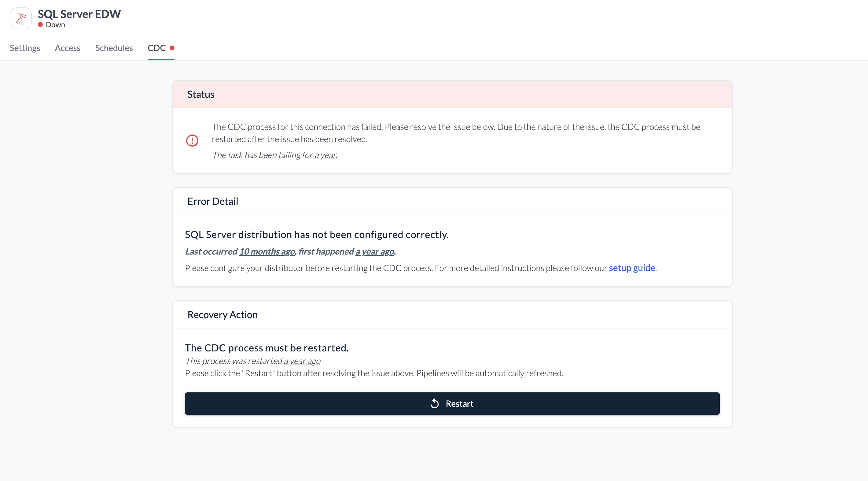The height and width of the screenshot is (481, 868).
Task: Click the distribution not configured error heading
Action: (317, 234)
